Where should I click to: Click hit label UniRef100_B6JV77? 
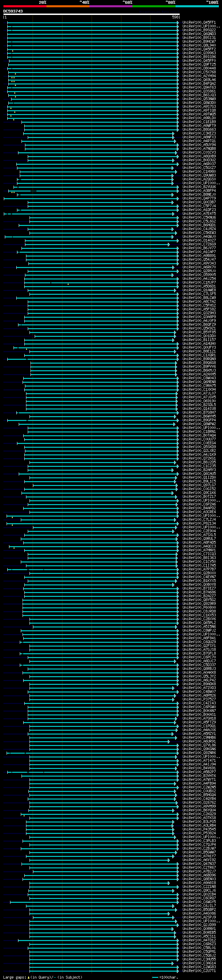click(199, 248)
